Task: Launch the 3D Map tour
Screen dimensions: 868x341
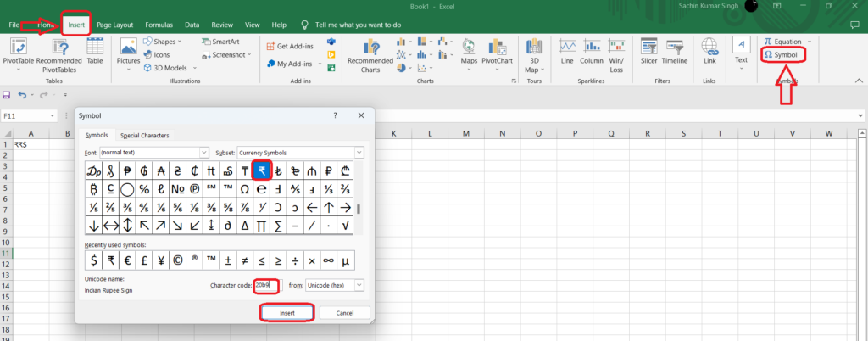Action: tap(534, 55)
